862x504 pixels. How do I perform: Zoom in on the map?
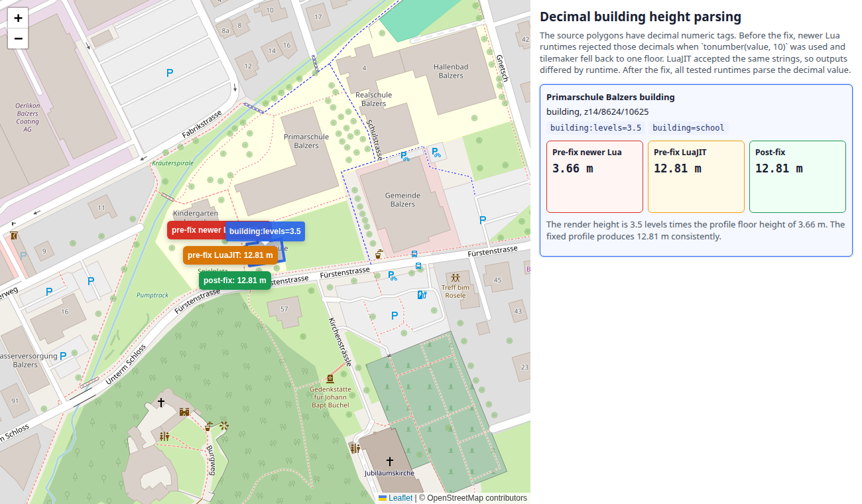tap(18, 18)
